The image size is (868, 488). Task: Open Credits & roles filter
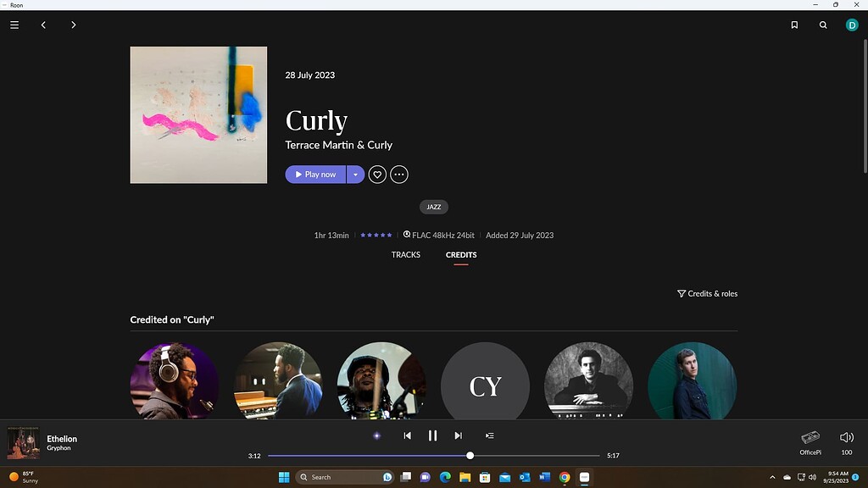tap(708, 293)
